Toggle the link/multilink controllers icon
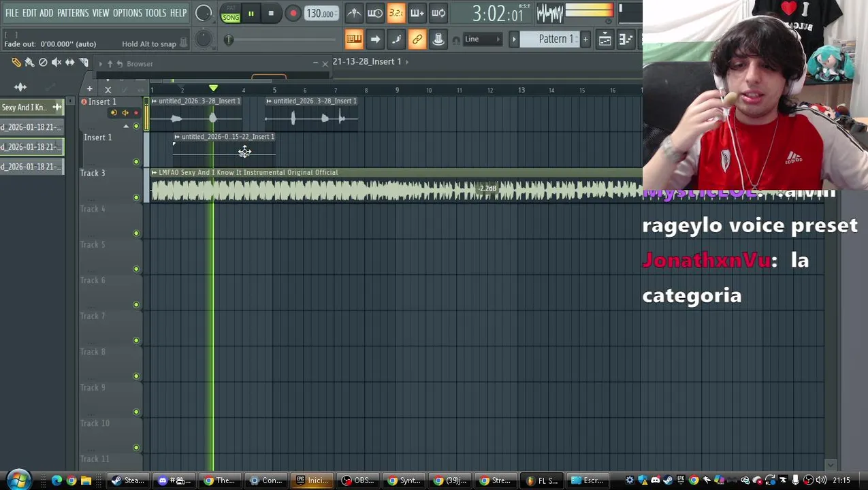 [417, 39]
